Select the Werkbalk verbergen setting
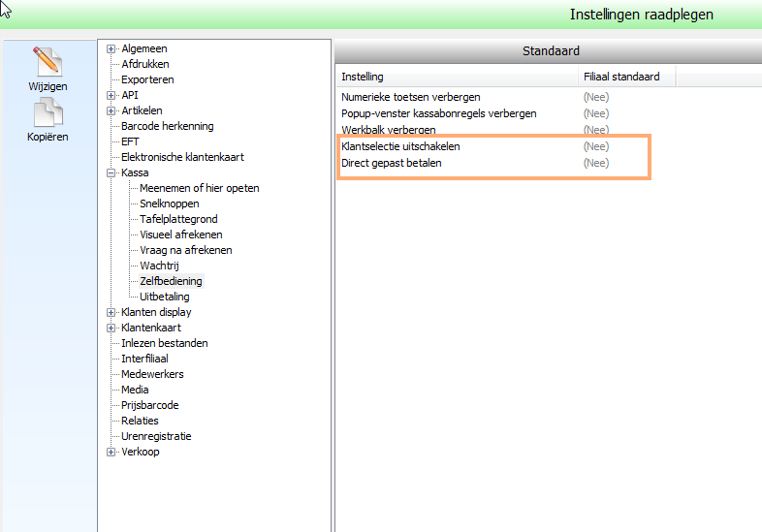Screen dimensions: 762x532 coord(389,130)
